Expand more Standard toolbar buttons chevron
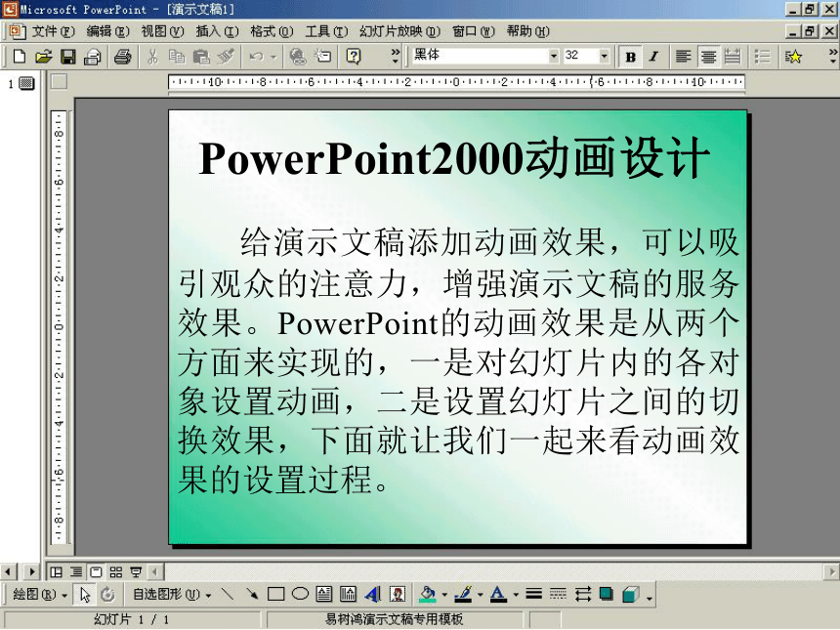Viewport: 840px width, 630px height. 396,56
